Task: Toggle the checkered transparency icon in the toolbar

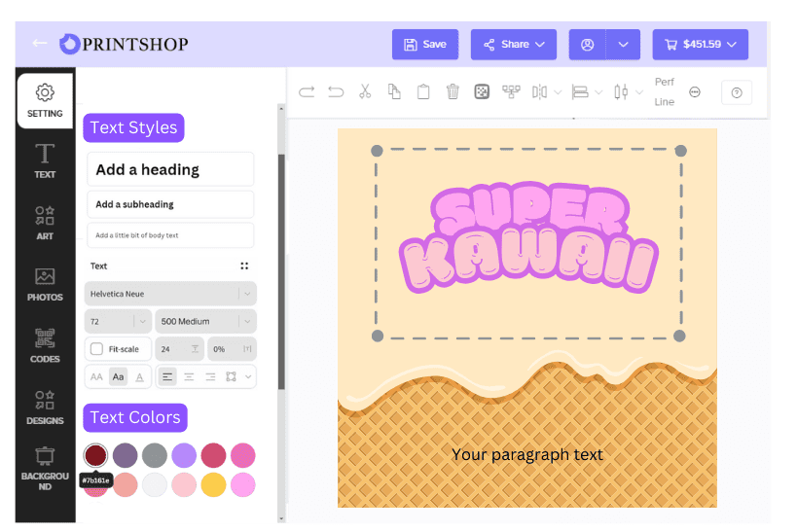Action: (482, 92)
